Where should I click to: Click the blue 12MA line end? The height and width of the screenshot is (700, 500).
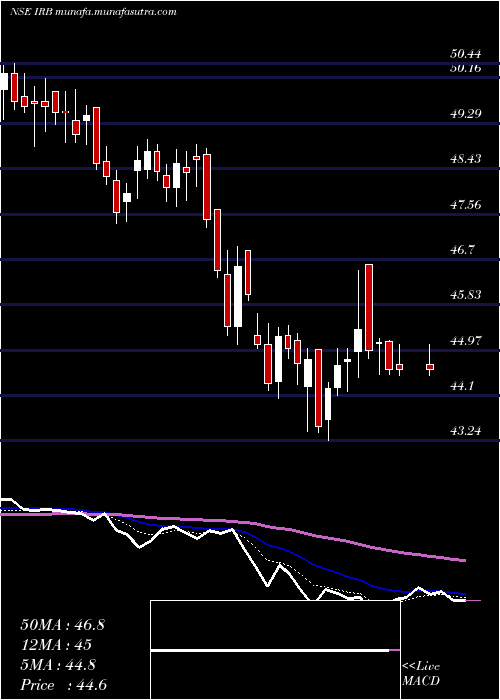[463, 594]
